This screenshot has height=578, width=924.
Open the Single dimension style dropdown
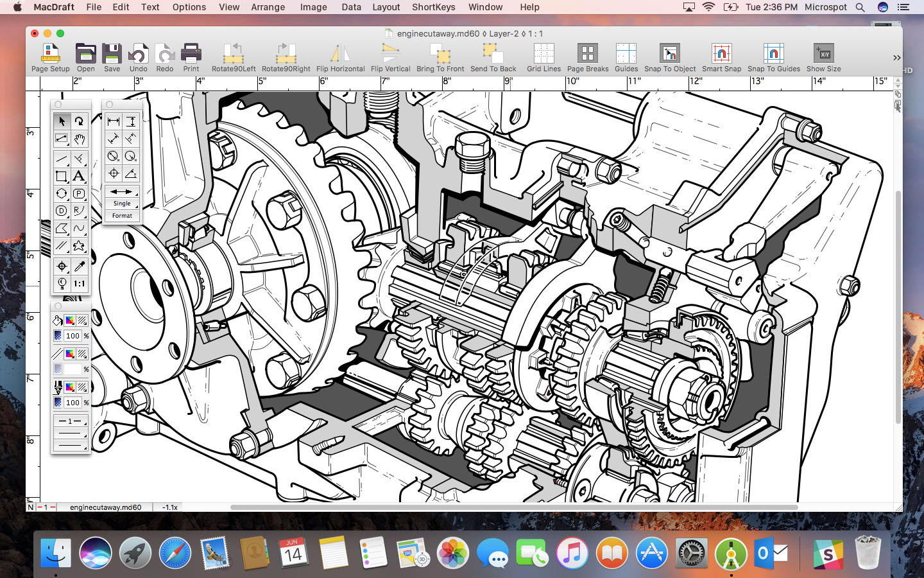(122, 204)
